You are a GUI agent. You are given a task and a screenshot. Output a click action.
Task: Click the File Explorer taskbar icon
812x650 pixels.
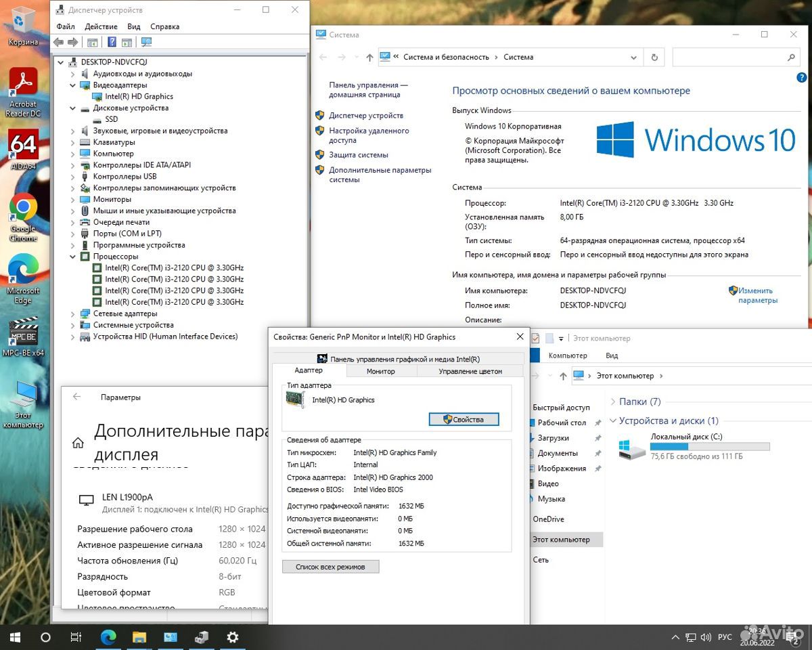pyautogui.click(x=139, y=637)
